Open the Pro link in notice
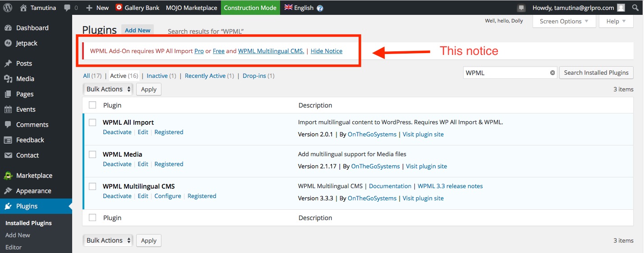644x253 pixels. 199,51
